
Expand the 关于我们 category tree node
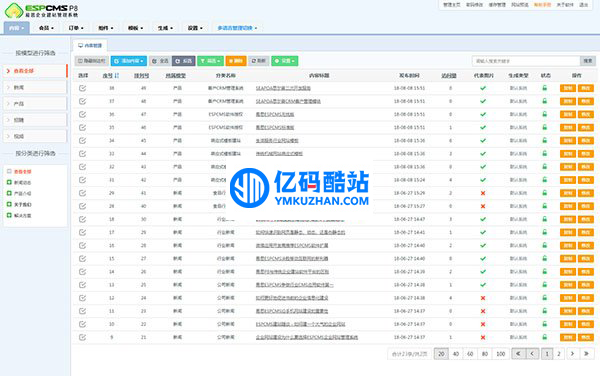(x=9, y=204)
